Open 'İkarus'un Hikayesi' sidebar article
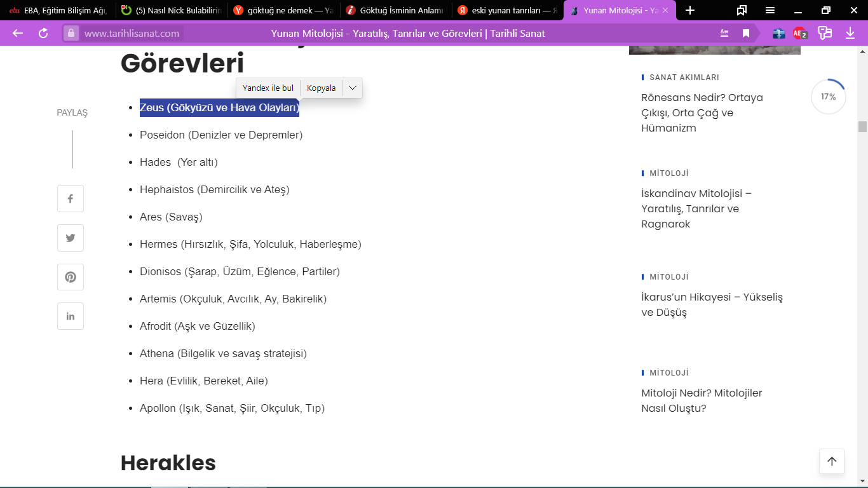Image resolution: width=868 pixels, height=488 pixels. pos(712,304)
